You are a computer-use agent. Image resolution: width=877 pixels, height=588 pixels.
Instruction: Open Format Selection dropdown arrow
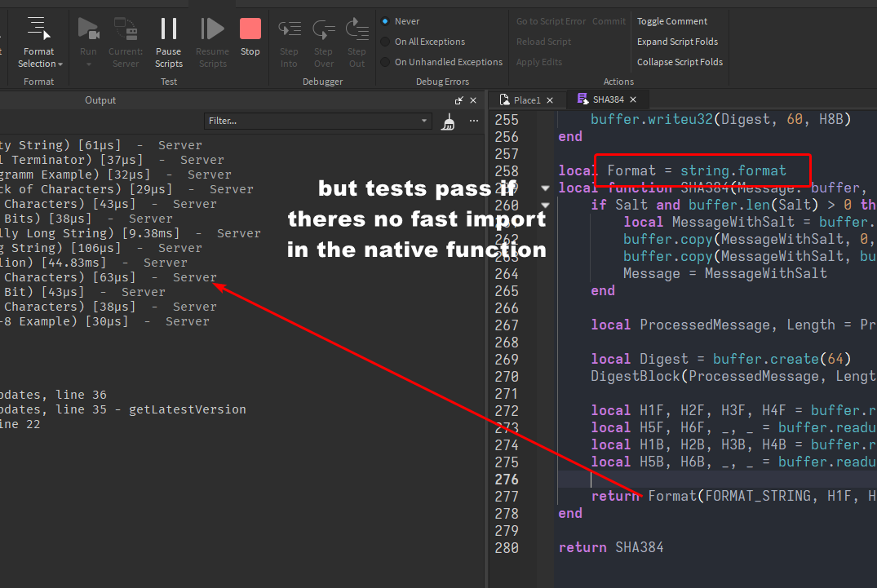point(60,64)
